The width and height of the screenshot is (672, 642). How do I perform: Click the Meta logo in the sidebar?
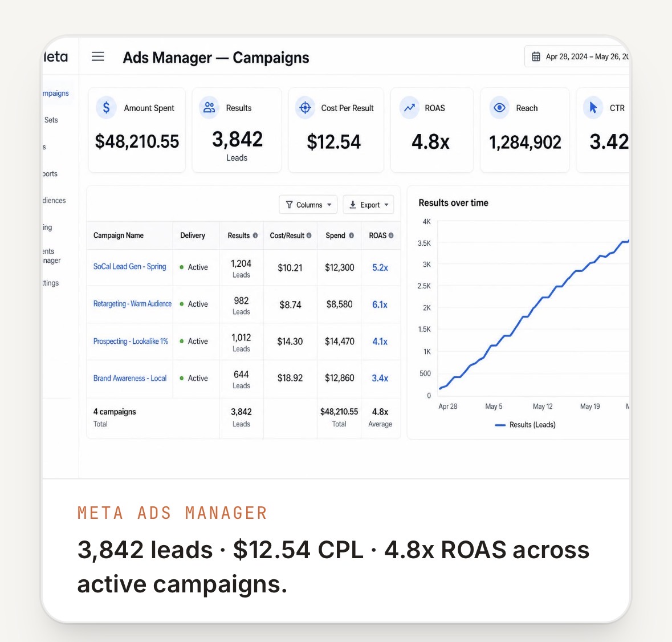(x=56, y=56)
